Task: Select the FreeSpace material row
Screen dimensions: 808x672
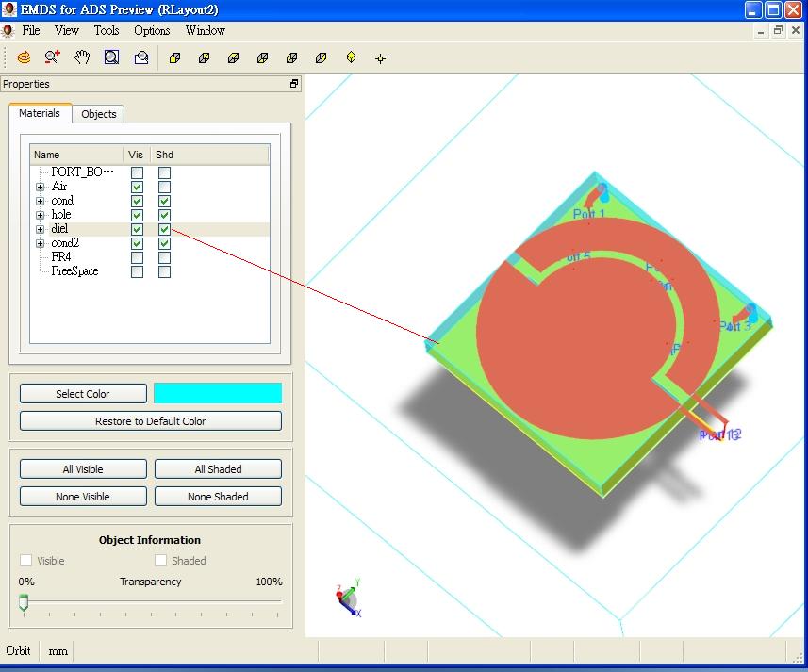Action: tap(74, 270)
